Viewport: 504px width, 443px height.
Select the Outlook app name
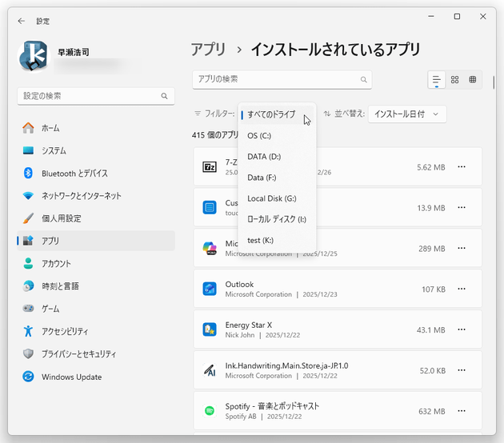coord(239,285)
